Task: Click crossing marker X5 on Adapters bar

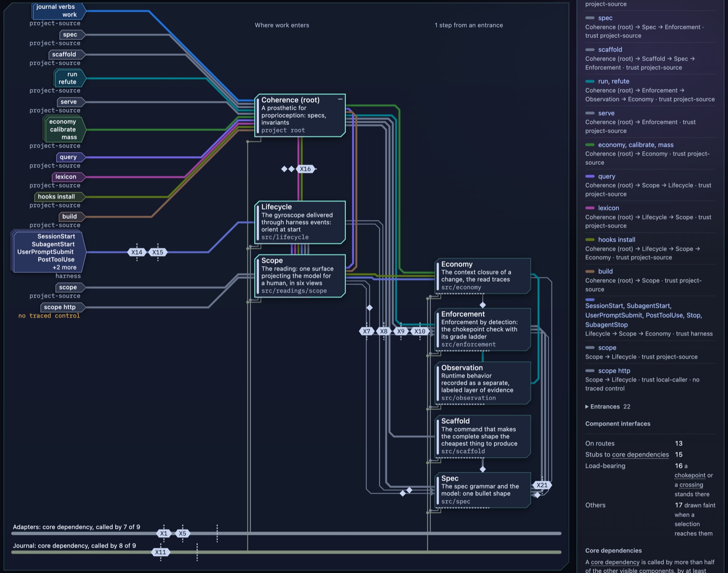Action: pos(182,533)
